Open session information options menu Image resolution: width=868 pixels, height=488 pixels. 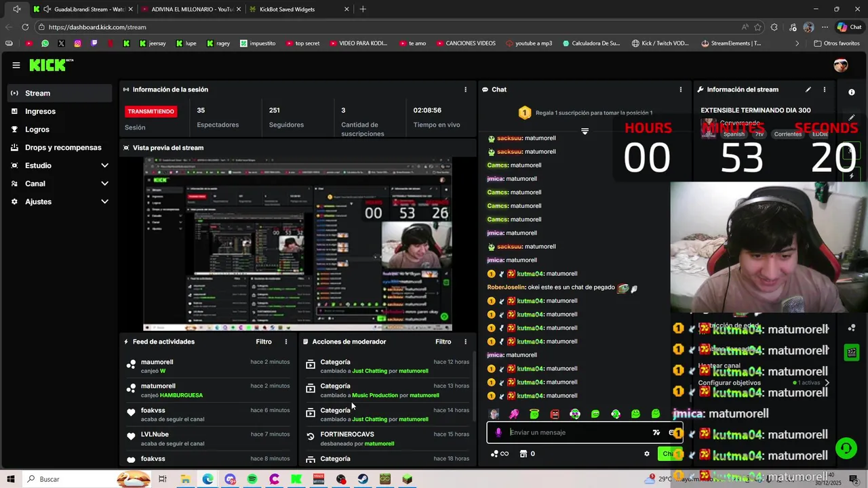coord(465,89)
